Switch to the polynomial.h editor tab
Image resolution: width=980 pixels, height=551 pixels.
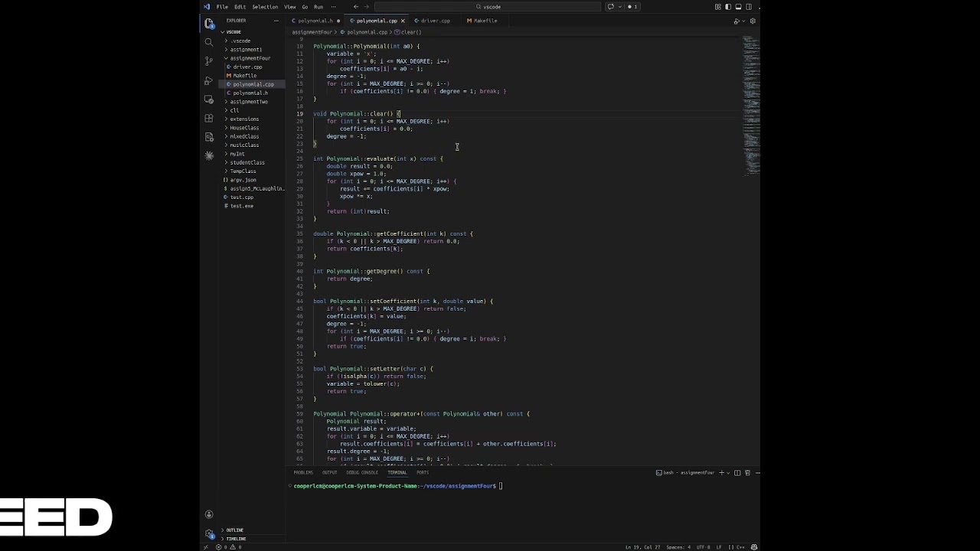click(315, 21)
